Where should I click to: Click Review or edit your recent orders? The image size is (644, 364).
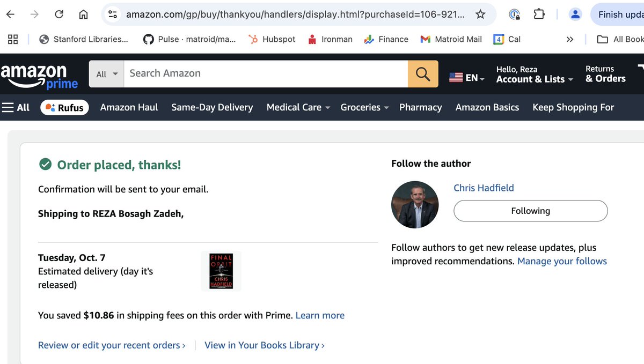point(112,345)
